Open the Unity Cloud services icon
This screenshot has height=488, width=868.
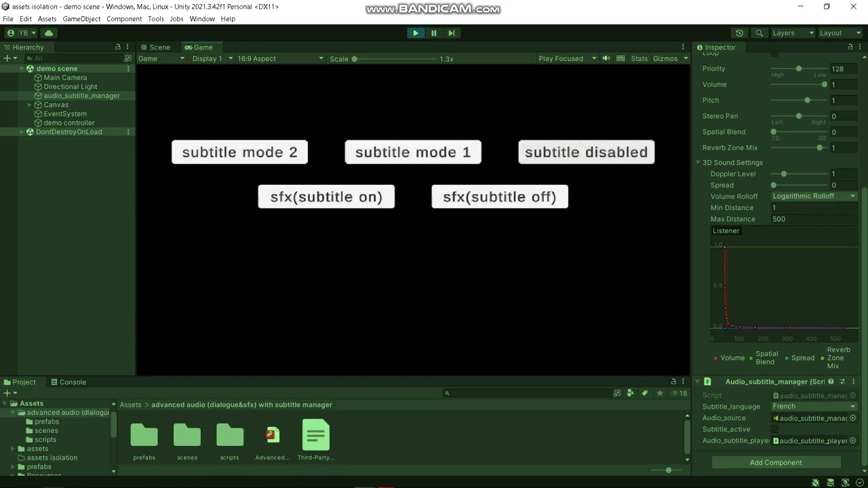pos(49,33)
